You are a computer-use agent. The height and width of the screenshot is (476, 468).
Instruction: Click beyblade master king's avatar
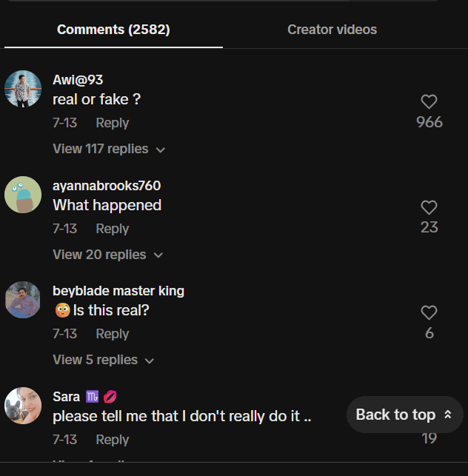coord(23,300)
